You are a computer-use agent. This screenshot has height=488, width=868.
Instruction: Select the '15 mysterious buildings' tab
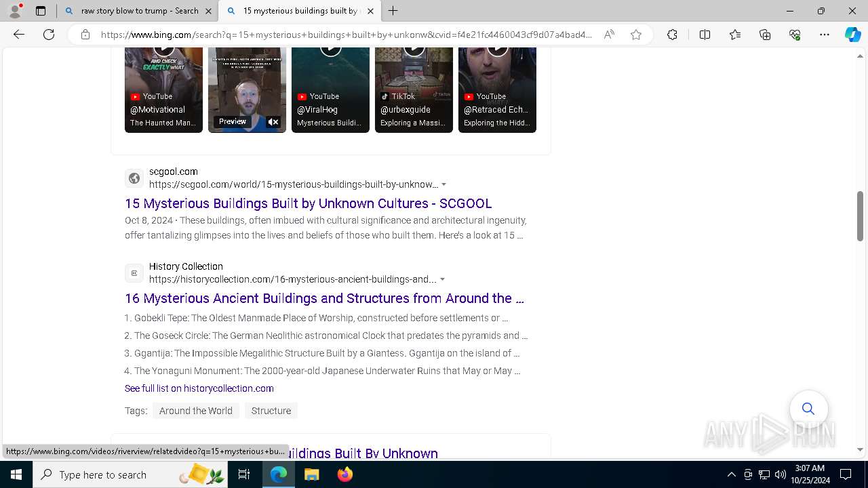click(300, 11)
